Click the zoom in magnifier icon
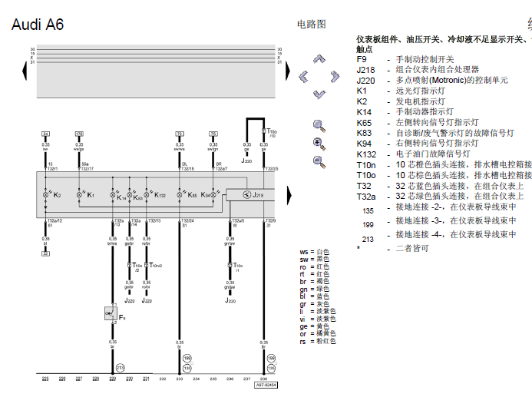Viewport: 532px width, 407px height. pyautogui.click(x=319, y=144)
